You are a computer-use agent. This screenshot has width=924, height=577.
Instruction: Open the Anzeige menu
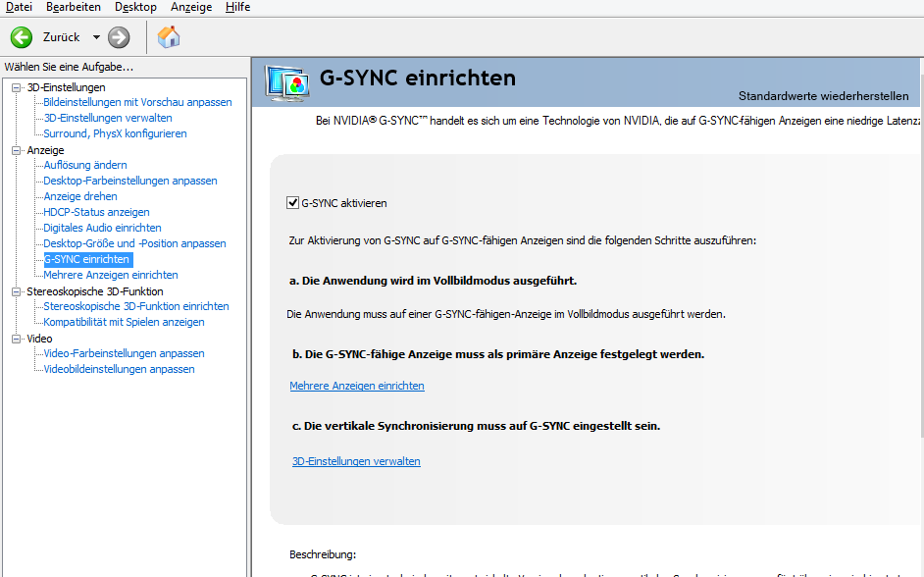click(191, 7)
